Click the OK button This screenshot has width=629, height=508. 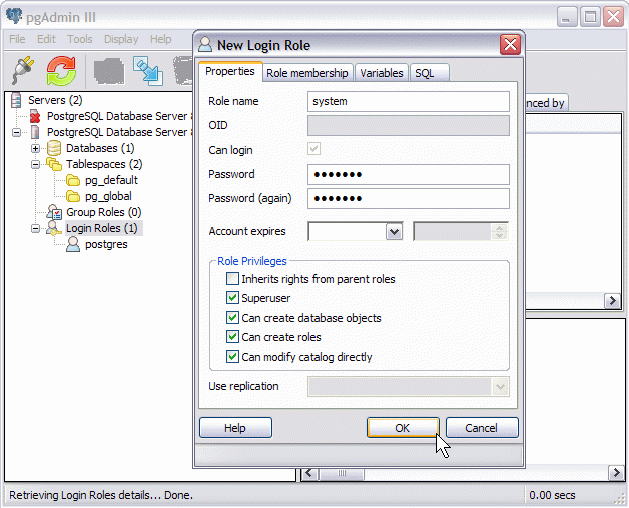click(x=403, y=428)
